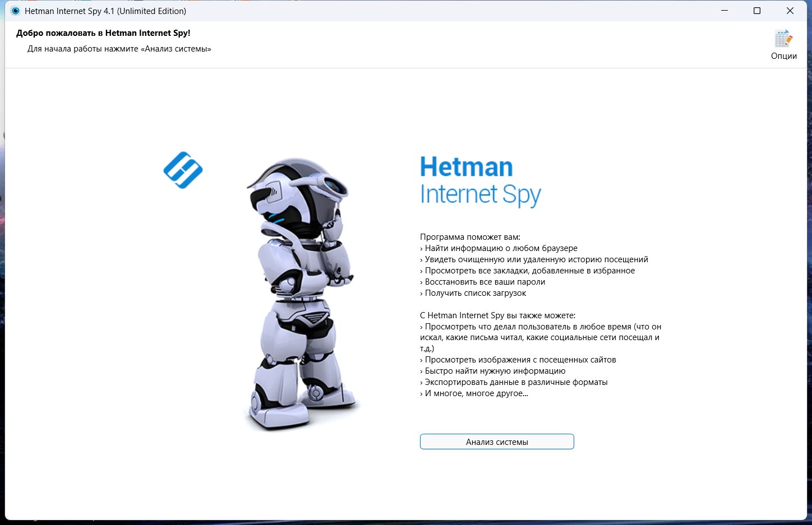
Task: Click the eye app icon in title bar
Action: (16, 11)
